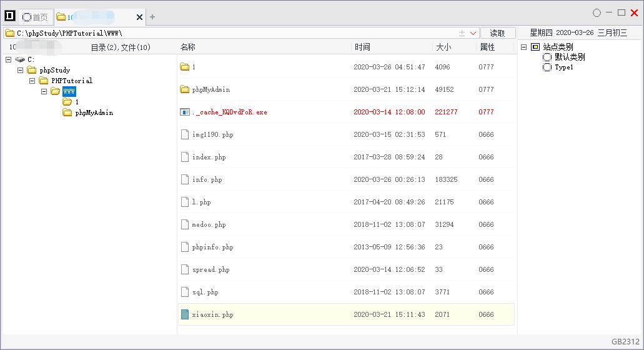
Task: Click the app logo icon at top-left
Action: [10, 16]
